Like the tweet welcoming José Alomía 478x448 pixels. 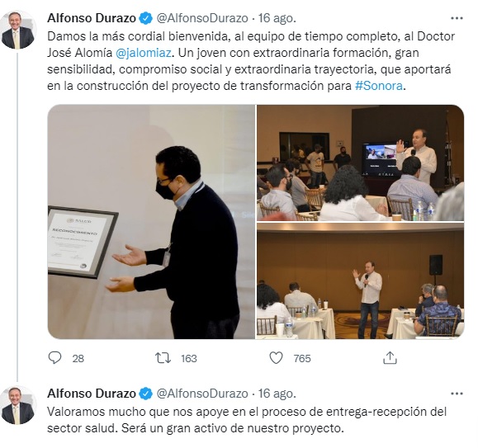tap(277, 358)
